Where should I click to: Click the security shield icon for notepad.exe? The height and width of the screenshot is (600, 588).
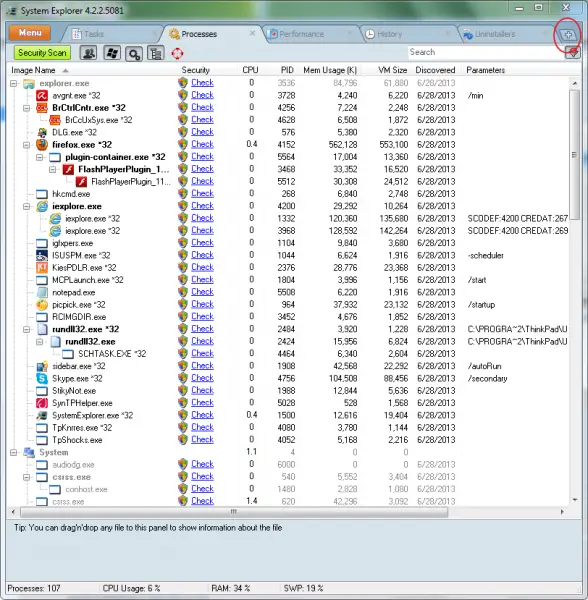pyautogui.click(x=183, y=292)
